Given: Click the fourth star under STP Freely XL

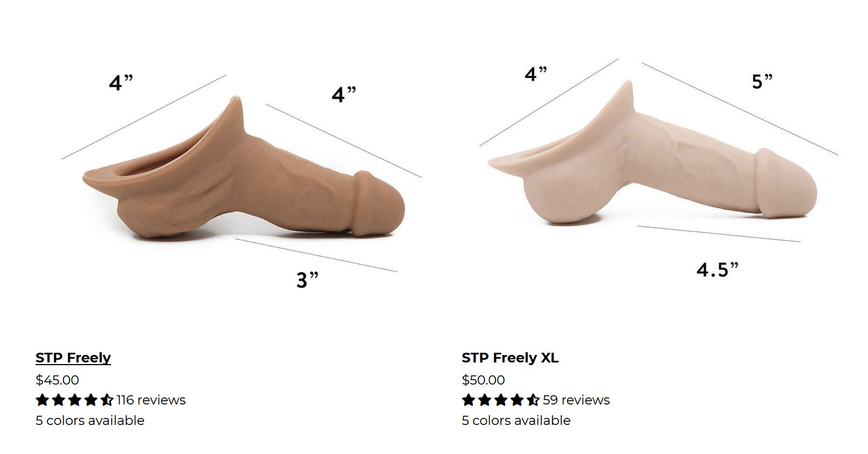Looking at the screenshot, I should 517,400.
